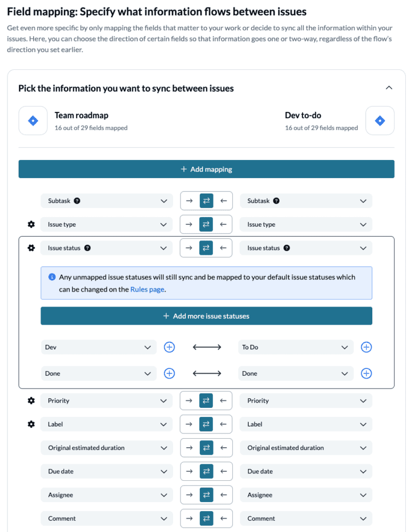Open the gear settings for Priority mapping

coord(31,400)
